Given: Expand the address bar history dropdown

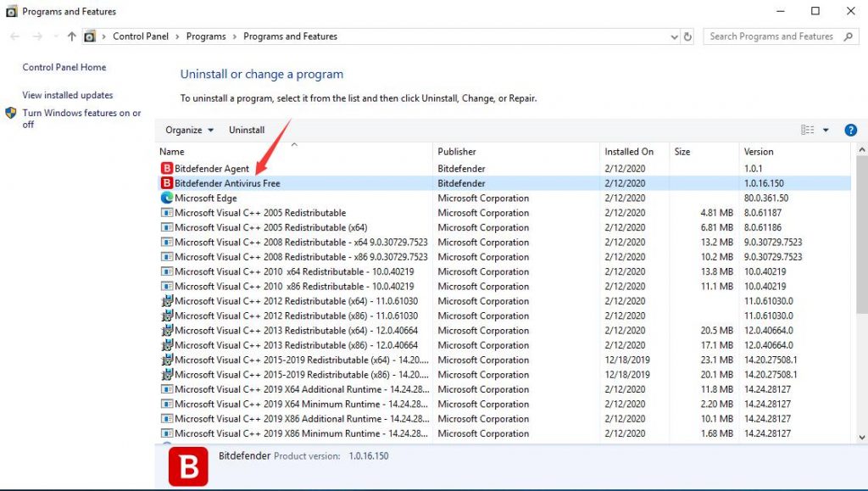Looking at the screenshot, I should coord(674,36).
